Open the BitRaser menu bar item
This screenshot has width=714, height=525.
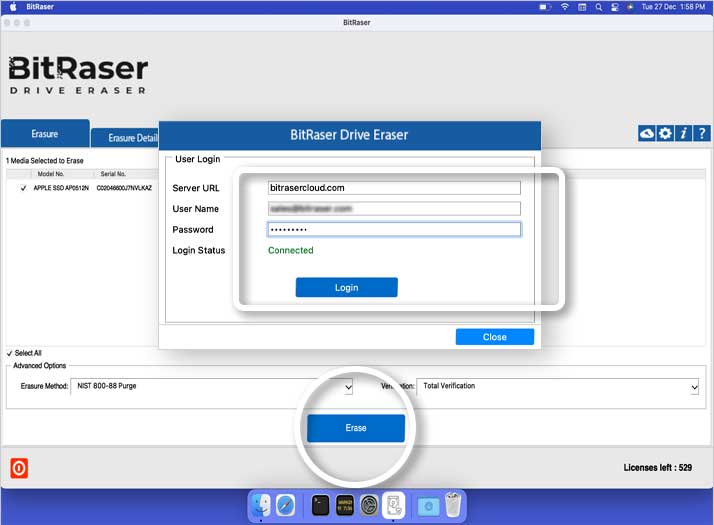[x=40, y=6]
